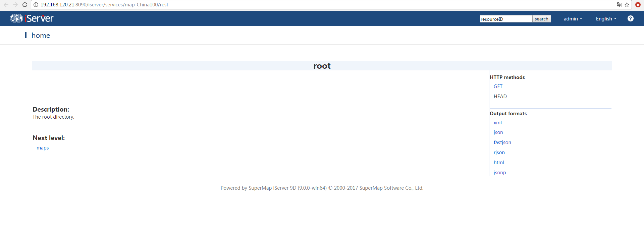Open the English language dropdown
The height and width of the screenshot is (245, 644).
606,19
